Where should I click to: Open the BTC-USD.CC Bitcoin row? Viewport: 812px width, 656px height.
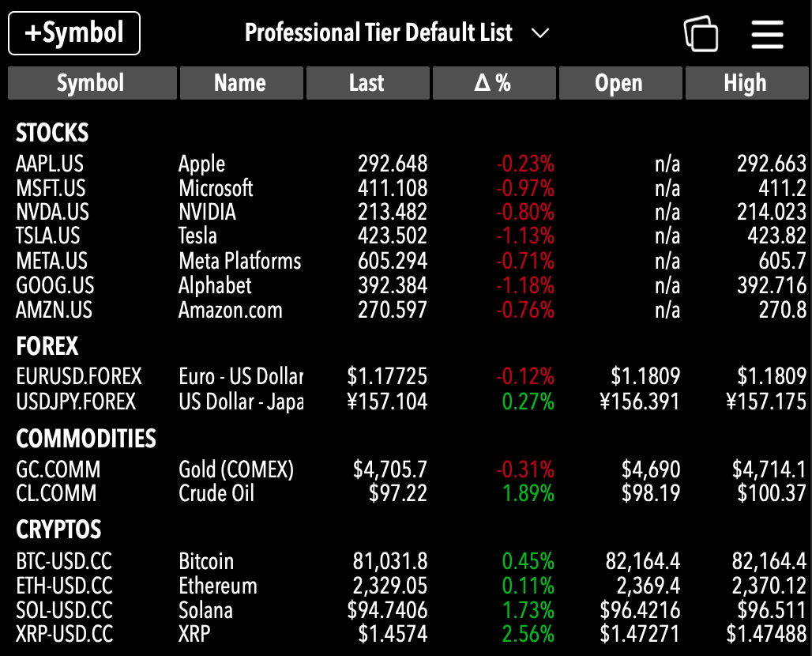click(411, 561)
